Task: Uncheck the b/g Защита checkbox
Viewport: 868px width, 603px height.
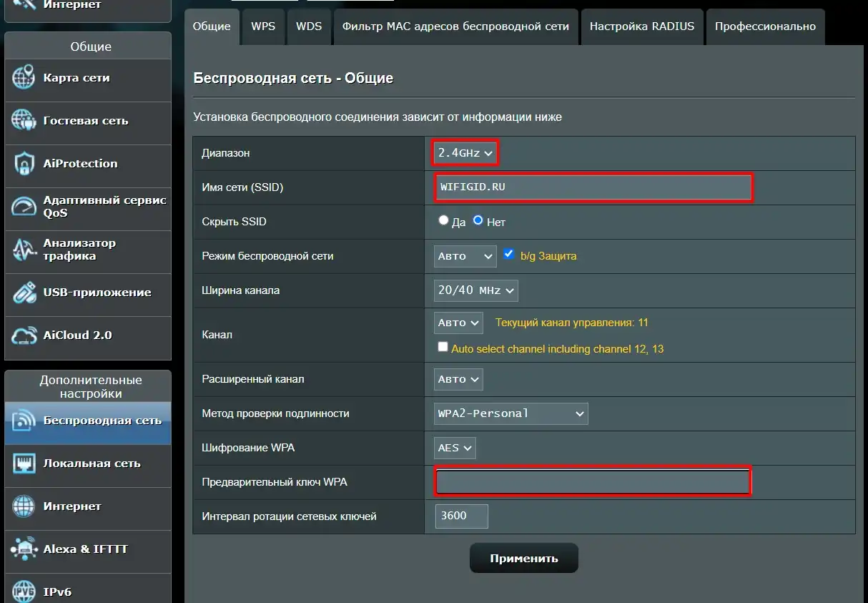Action: point(509,255)
